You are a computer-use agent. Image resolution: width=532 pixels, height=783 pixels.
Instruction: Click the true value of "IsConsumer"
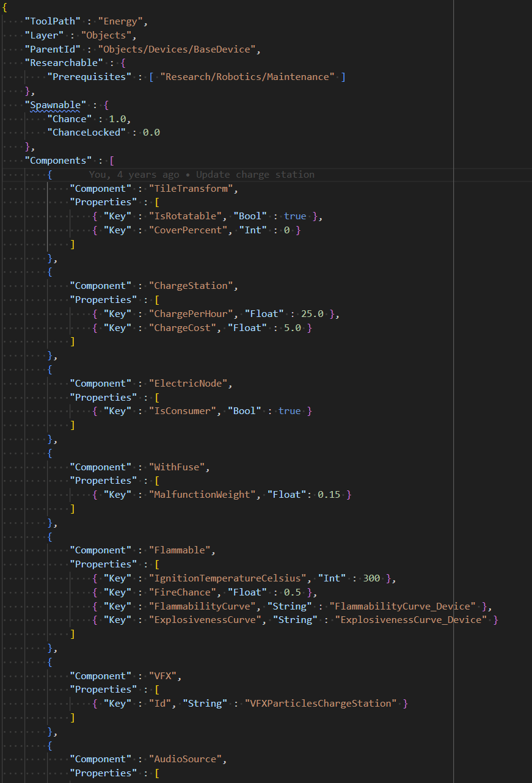coord(290,411)
